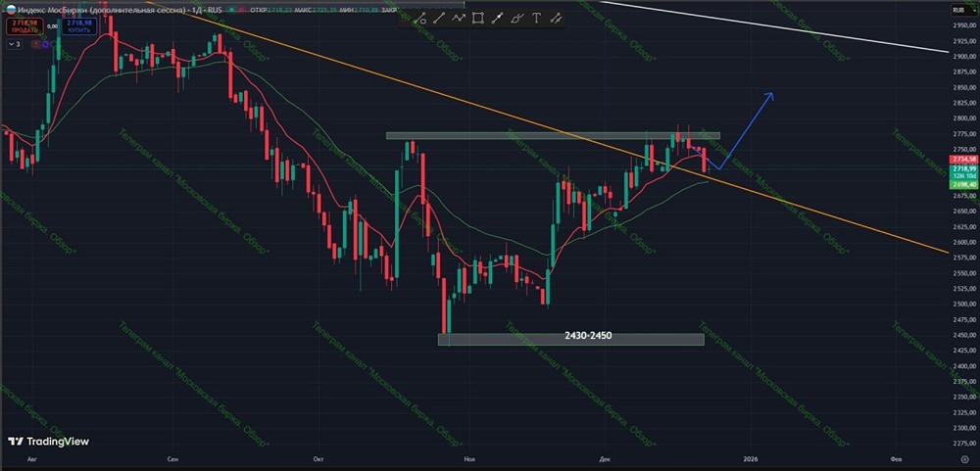Select the 2430-2450 support zone rectangle
The image size is (980, 471).
(x=570, y=339)
